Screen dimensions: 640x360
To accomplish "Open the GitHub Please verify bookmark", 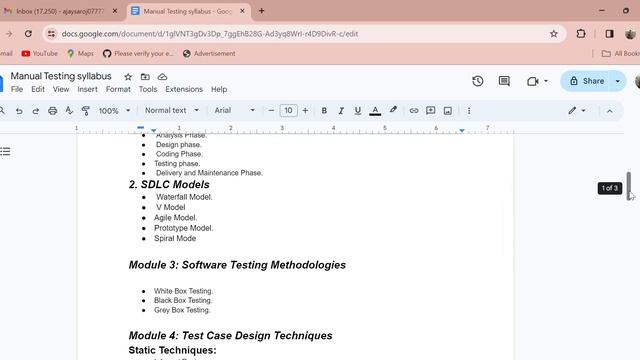I will pos(138,53).
